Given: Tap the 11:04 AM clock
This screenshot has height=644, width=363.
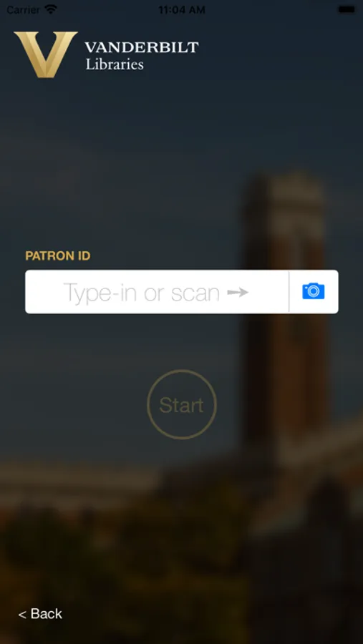Looking at the screenshot, I should [182, 10].
